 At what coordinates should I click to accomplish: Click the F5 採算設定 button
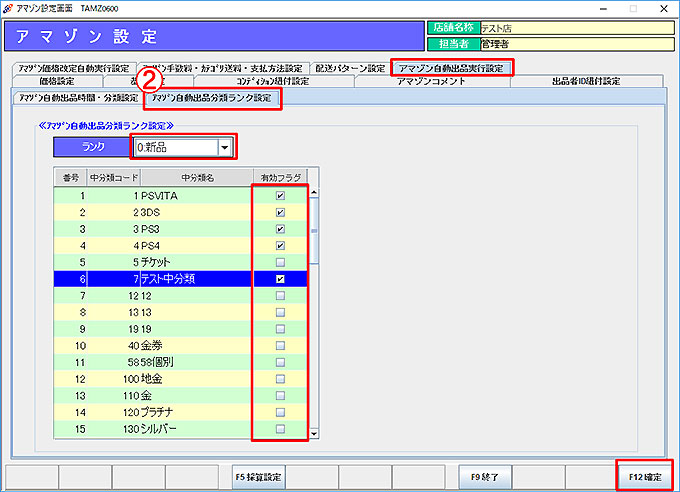click(x=259, y=477)
